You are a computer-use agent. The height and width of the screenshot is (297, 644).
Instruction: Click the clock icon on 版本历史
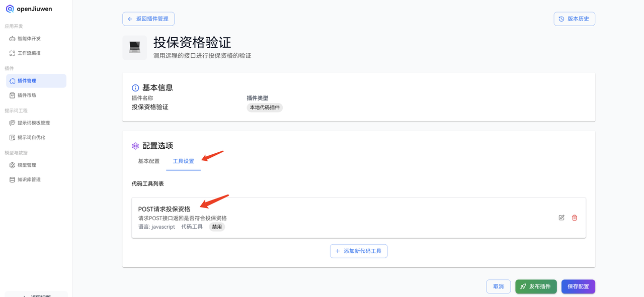pyautogui.click(x=561, y=19)
